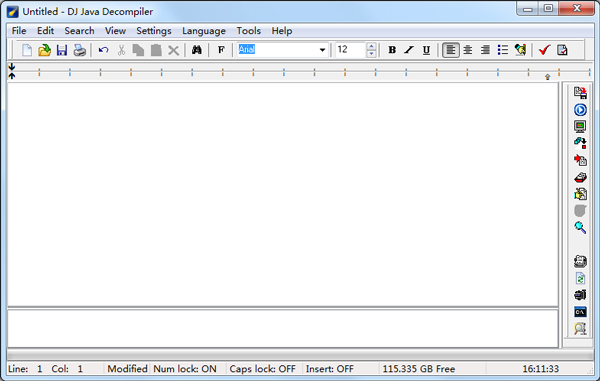
Task: Create a new blank document
Action: pos(27,50)
